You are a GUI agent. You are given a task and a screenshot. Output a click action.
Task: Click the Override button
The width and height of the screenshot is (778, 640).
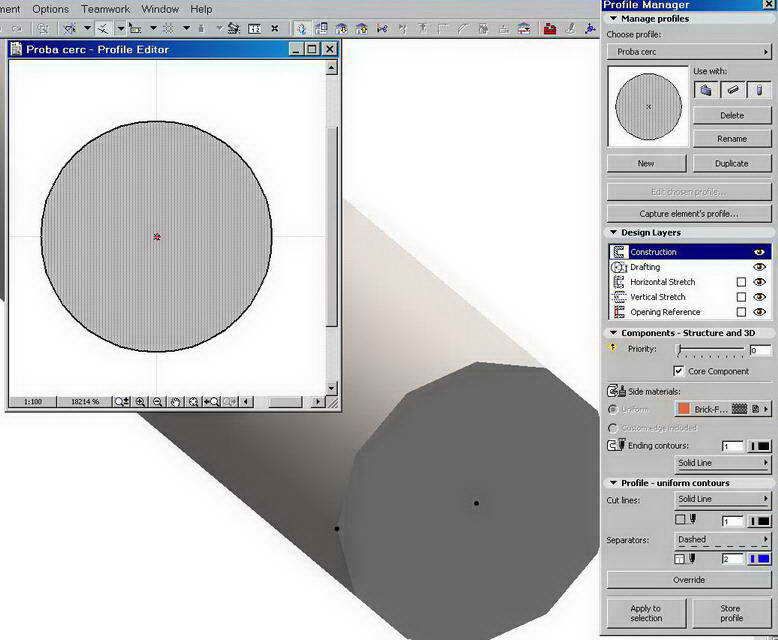(x=689, y=579)
